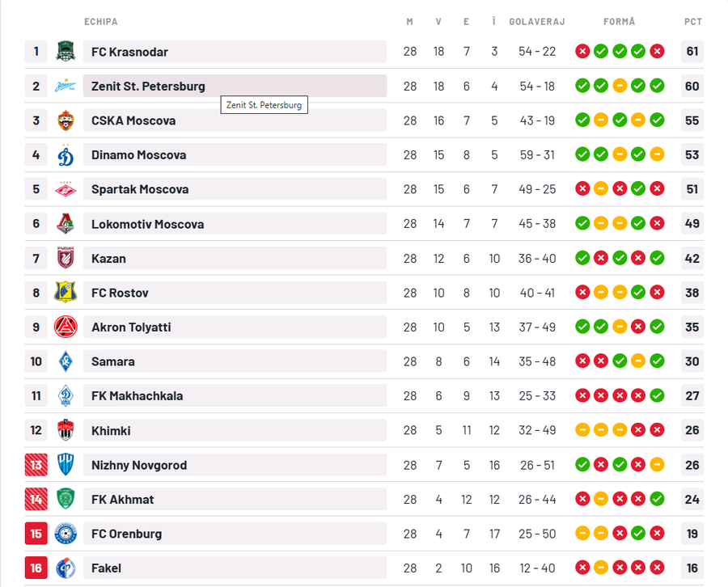This screenshot has height=587, width=728.
Task: Click the FORMĂ column header
Action: (x=619, y=22)
